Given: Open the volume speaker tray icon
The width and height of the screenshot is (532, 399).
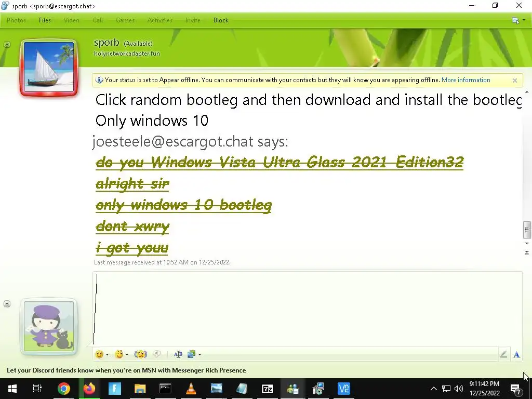Looking at the screenshot, I should point(459,389).
